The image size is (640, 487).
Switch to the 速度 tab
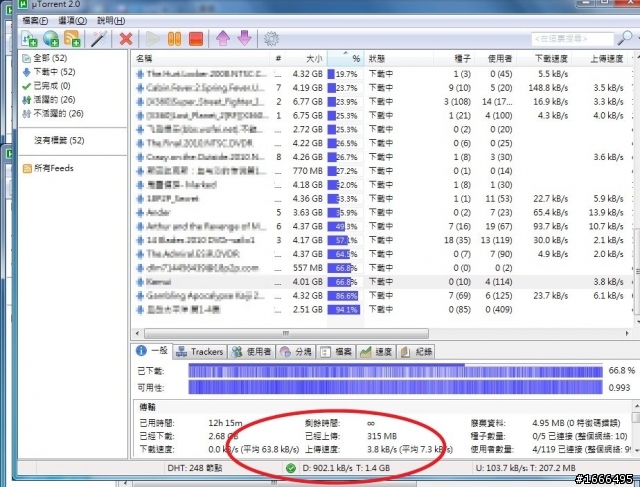[x=376, y=352]
